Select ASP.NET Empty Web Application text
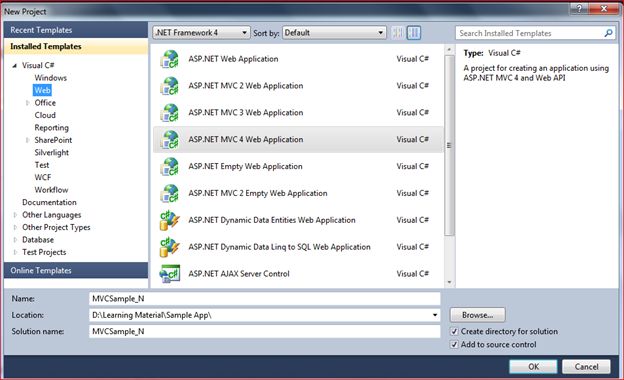The width and height of the screenshot is (624, 380). [x=246, y=167]
